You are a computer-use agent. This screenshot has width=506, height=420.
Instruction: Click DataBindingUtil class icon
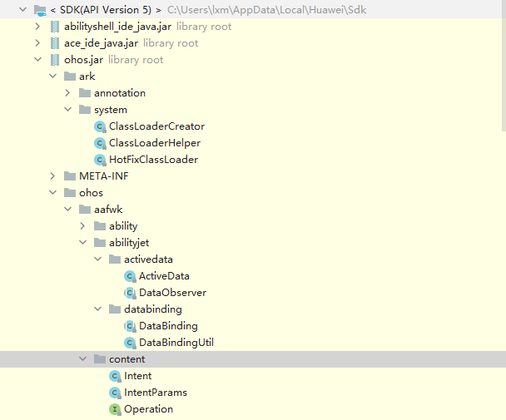[130, 343]
